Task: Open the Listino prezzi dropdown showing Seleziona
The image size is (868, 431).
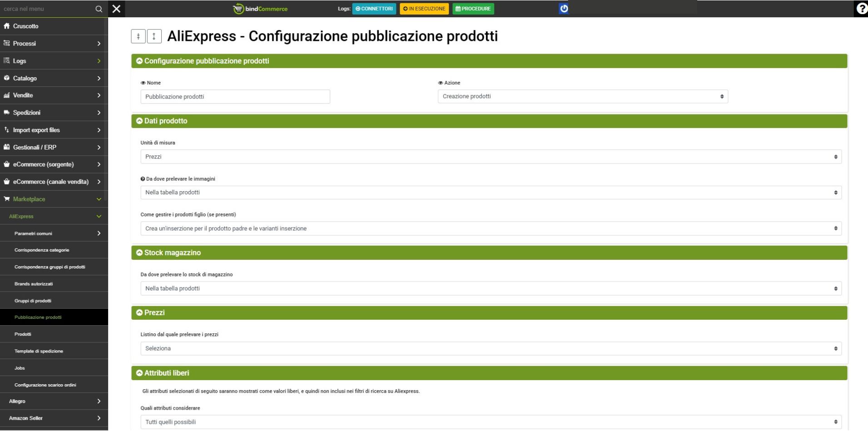Action: tap(491, 348)
